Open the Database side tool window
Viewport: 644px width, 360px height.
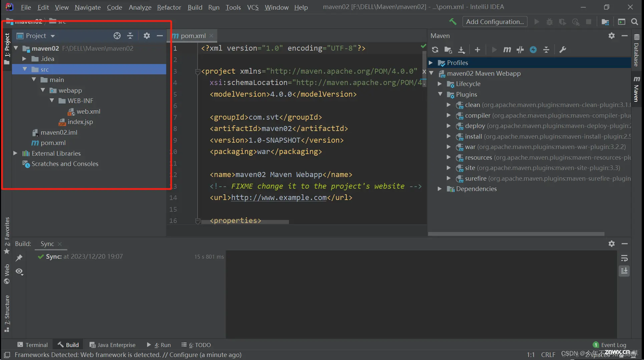[637, 51]
